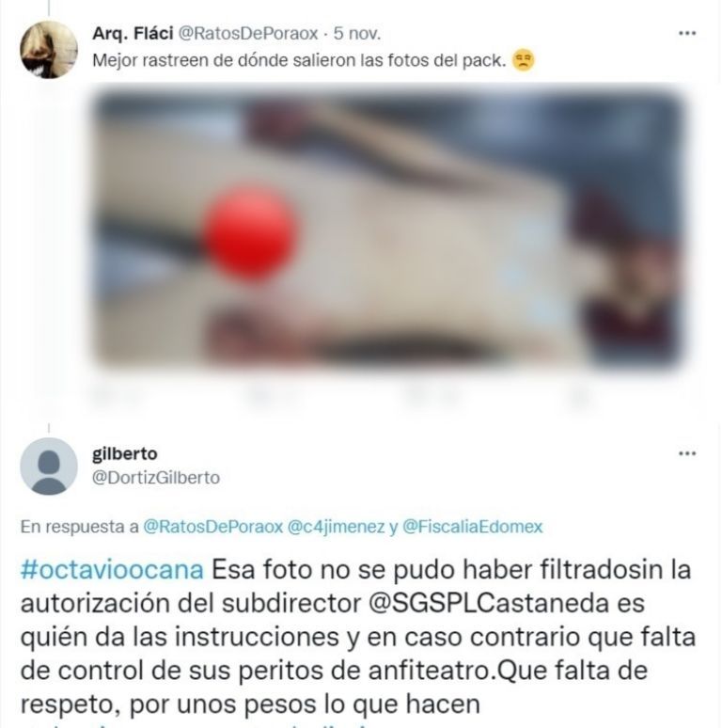
Task: Open the 5 nov. tweet timestamp
Action: 357,34
